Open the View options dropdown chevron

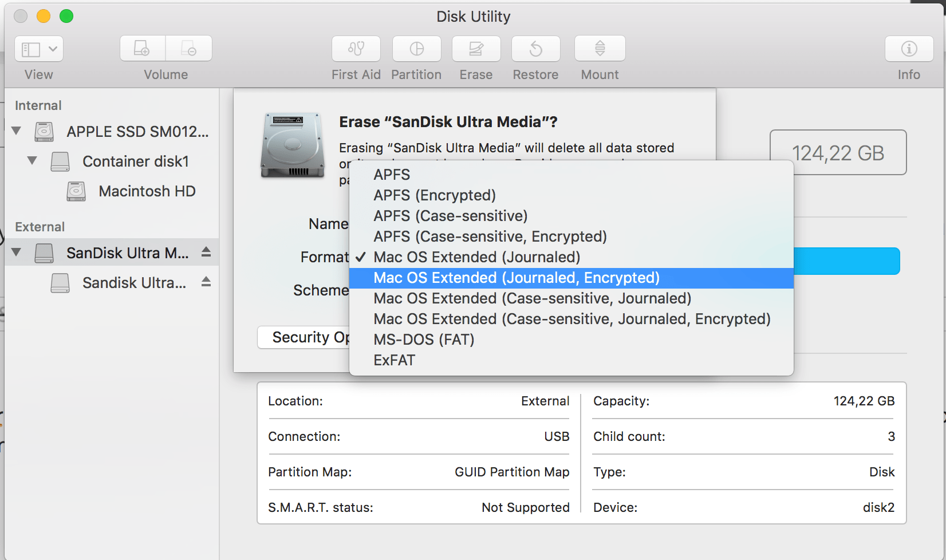pyautogui.click(x=53, y=49)
